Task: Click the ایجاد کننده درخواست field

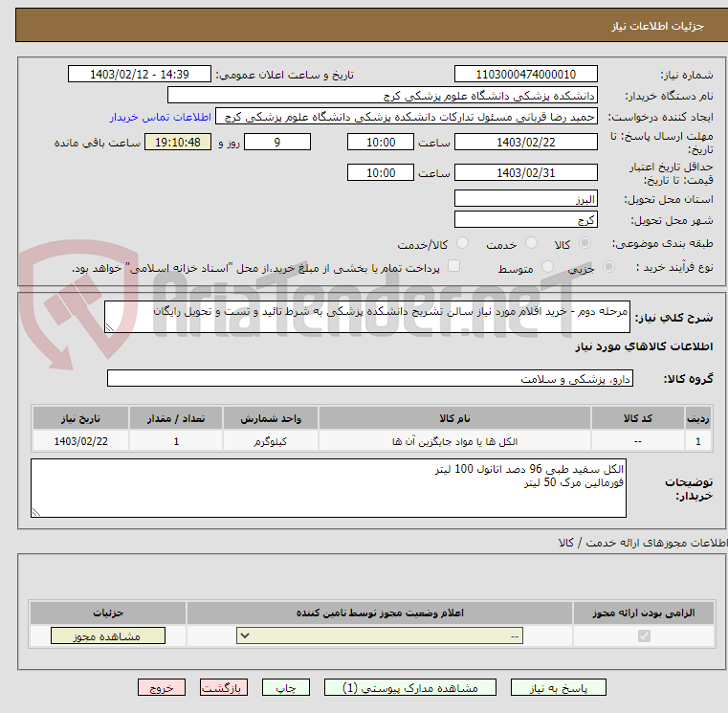Action: pyautogui.click(x=407, y=117)
